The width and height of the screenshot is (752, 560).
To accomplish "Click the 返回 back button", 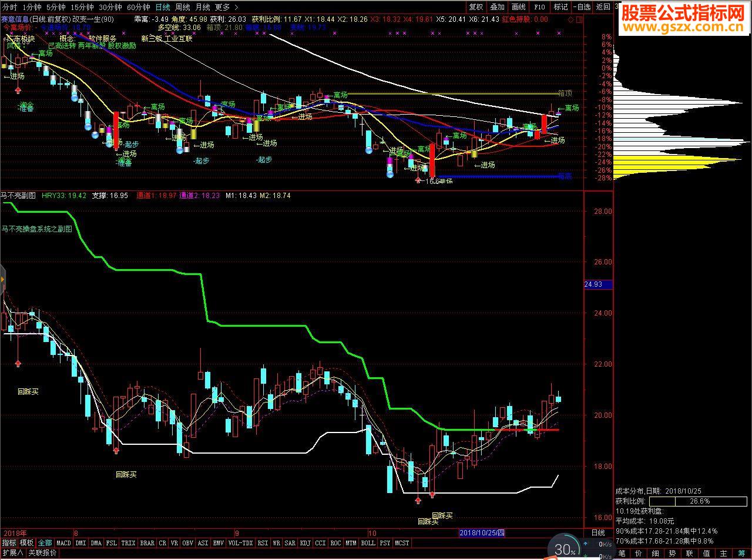I will [603, 7].
